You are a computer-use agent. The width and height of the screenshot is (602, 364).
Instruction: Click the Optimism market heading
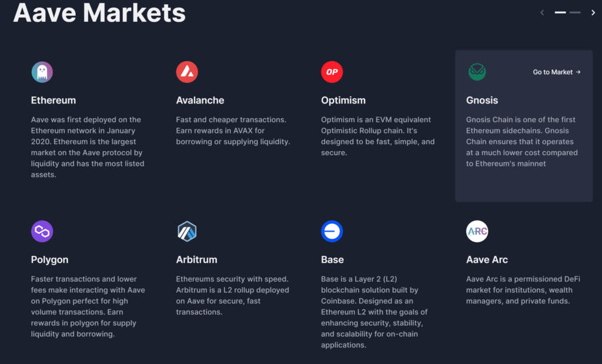point(343,100)
